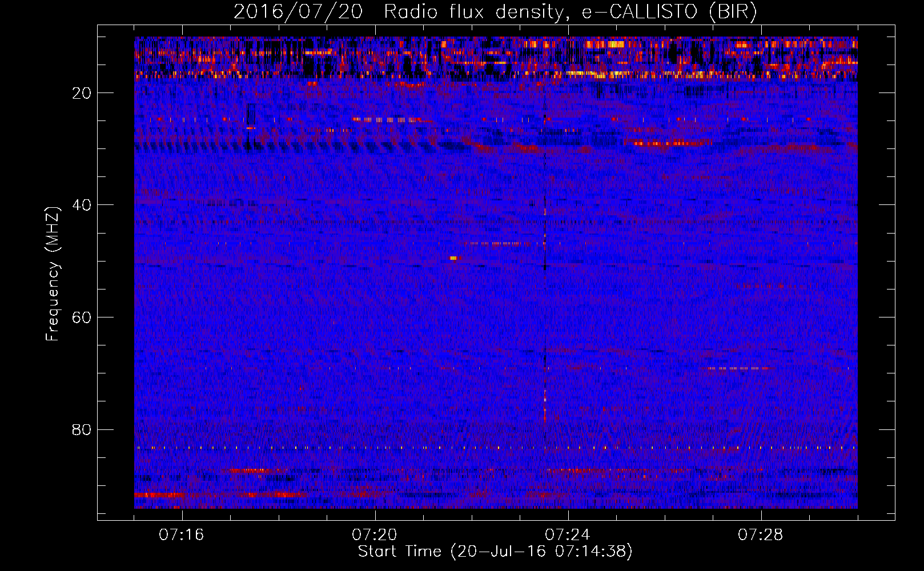Pick the 60 frequency tick label
The height and width of the screenshot is (571, 924).
click(82, 317)
